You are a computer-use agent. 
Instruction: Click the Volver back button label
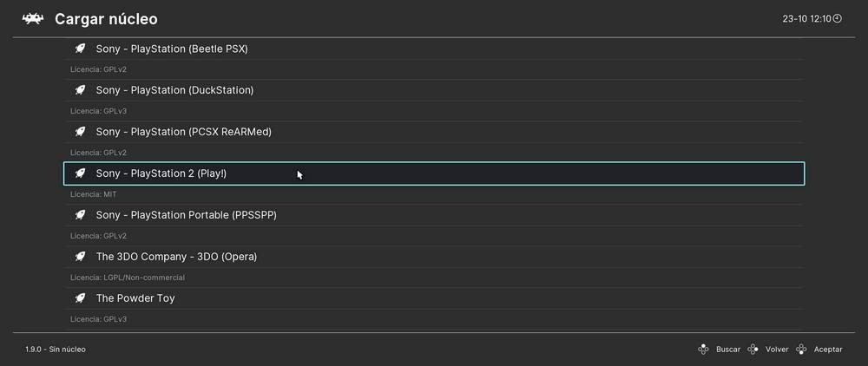coord(777,350)
